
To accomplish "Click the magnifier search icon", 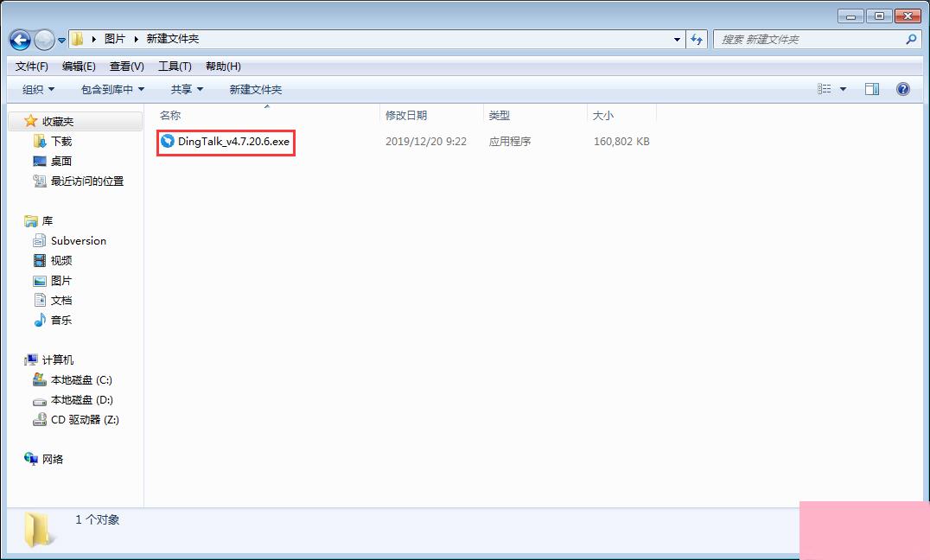I will (x=911, y=39).
